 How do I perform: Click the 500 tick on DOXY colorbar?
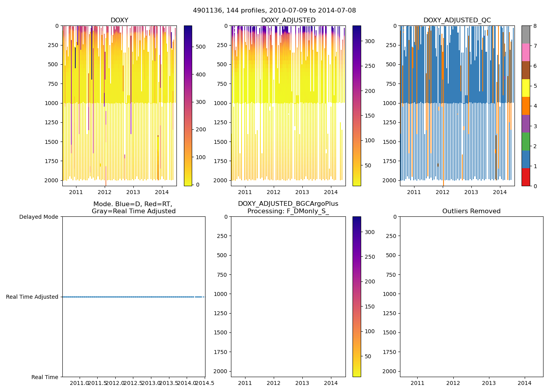[201, 47]
